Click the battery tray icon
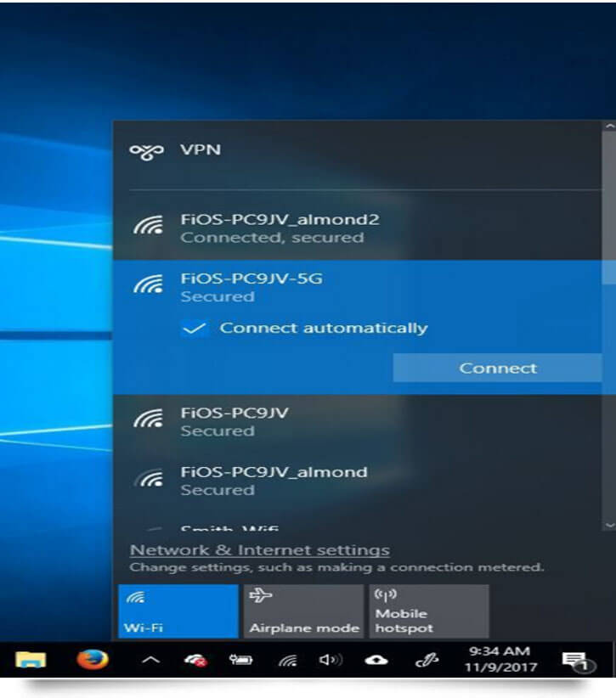The width and height of the screenshot is (616, 698). (241, 660)
